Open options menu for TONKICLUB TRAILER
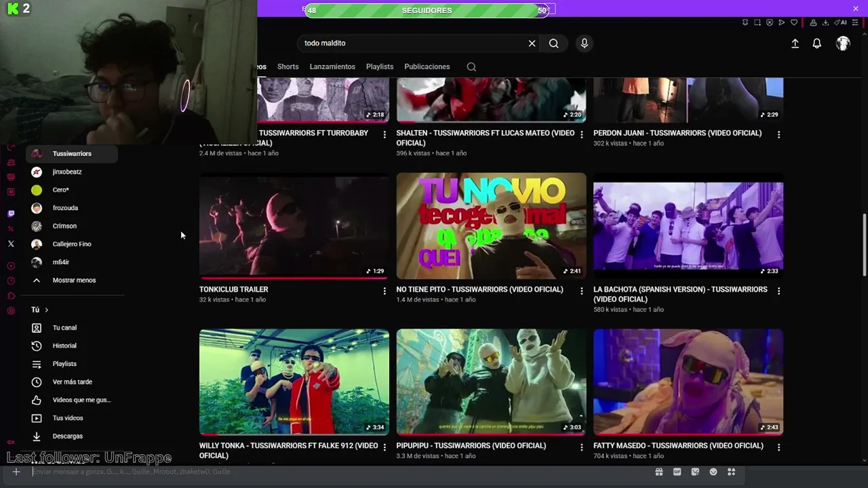 (384, 291)
